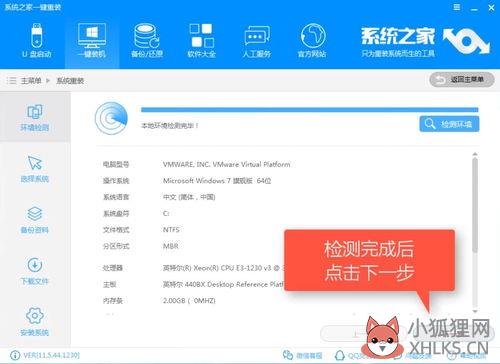Viewport: 500px width, 364px height.
Task: Click the 检测环境 search button
Action: click(449, 124)
